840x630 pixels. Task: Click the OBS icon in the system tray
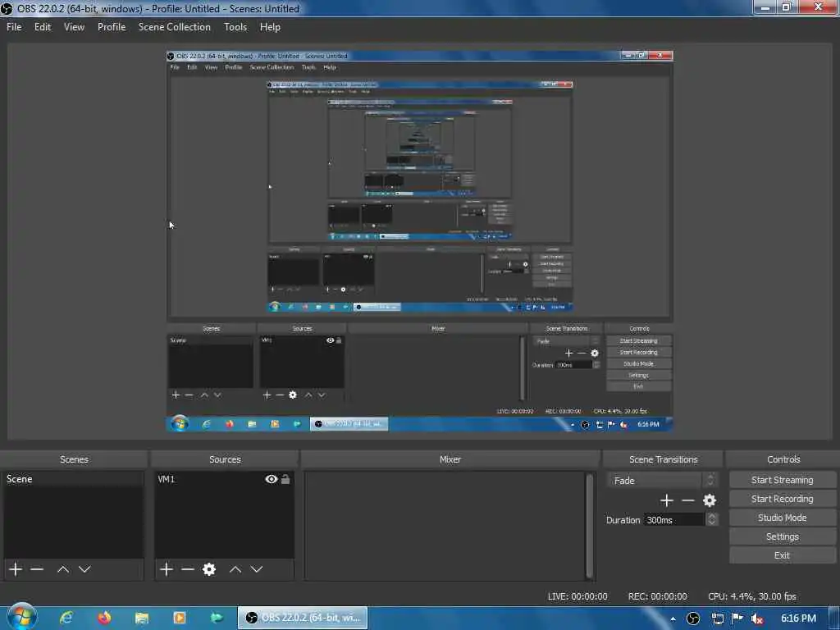point(692,619)
